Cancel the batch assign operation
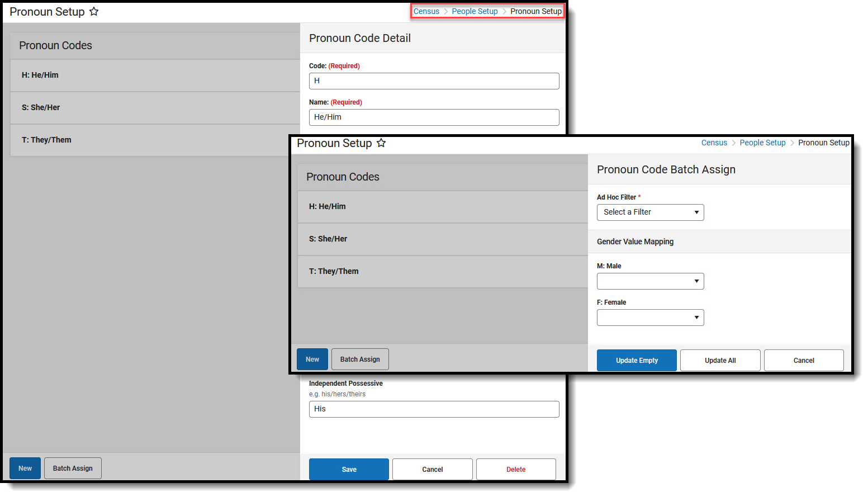Viewport: 868px width, 497px height. 804,360
